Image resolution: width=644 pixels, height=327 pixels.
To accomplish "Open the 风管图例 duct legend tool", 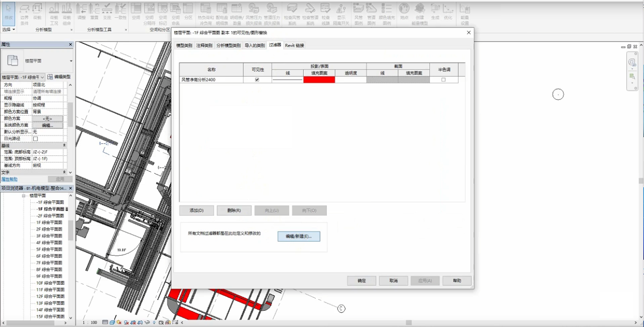I will [358, 14].
